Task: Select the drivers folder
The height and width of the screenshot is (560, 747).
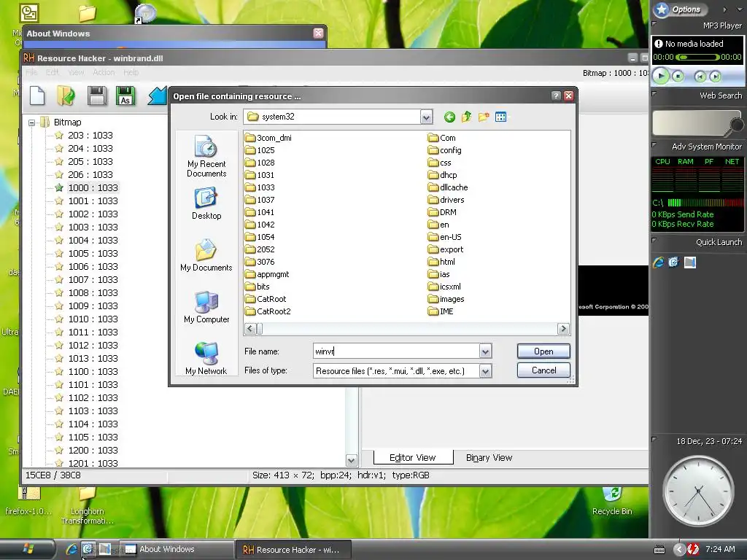Action: pos(446,200)
